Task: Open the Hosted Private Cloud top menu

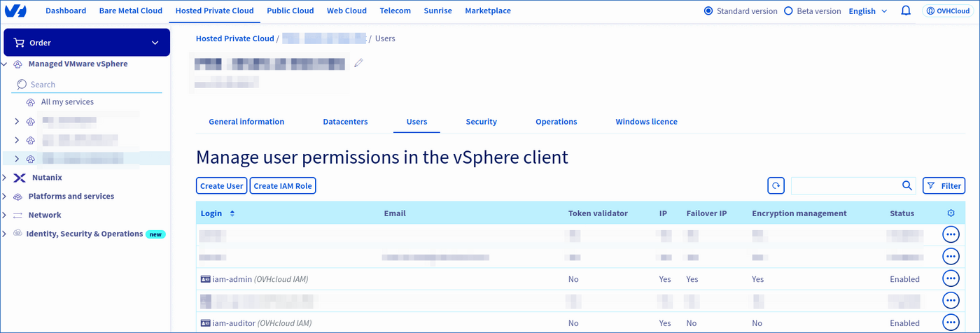Action: (215, 11)
